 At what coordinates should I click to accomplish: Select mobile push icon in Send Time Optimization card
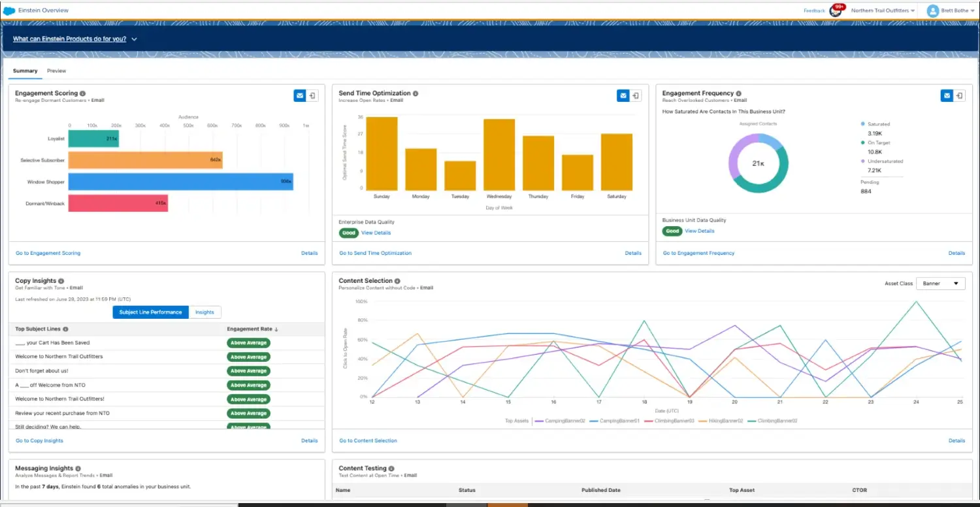tap(636, 96)
